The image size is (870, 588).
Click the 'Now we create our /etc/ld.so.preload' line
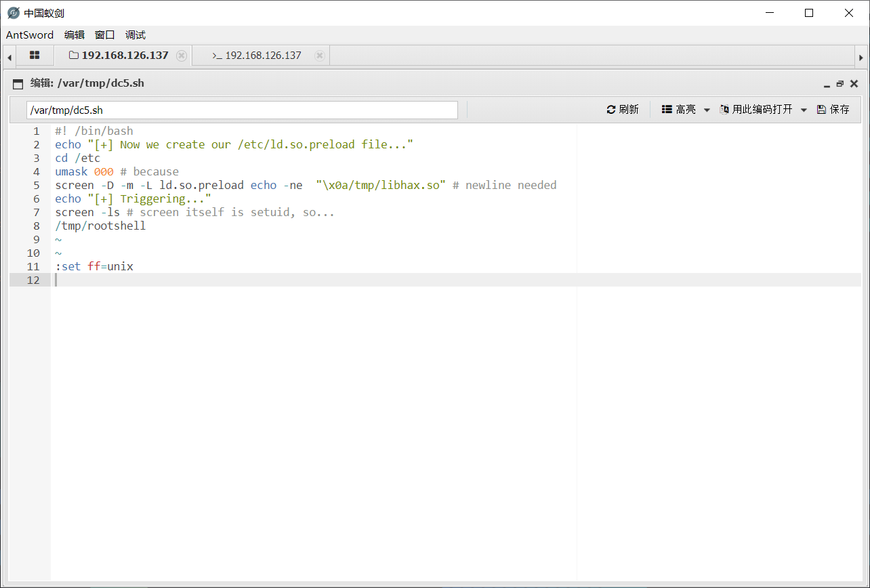[234, 144]
